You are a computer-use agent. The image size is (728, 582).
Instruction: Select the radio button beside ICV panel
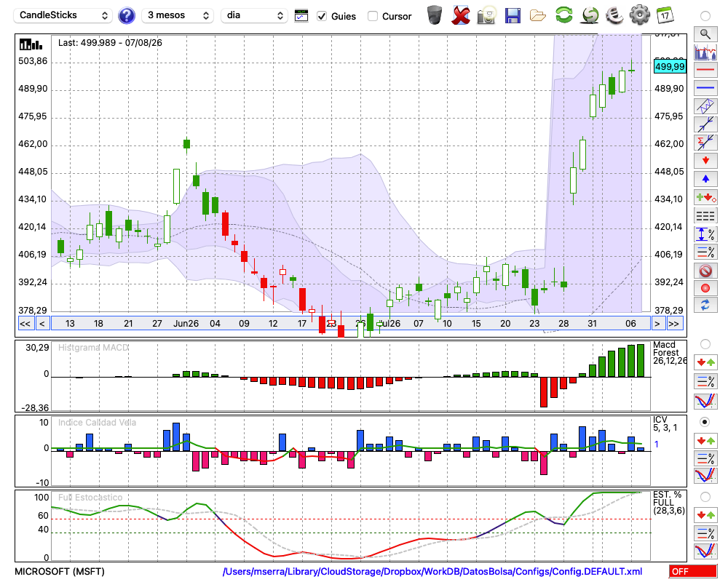(x=705, y=422)
